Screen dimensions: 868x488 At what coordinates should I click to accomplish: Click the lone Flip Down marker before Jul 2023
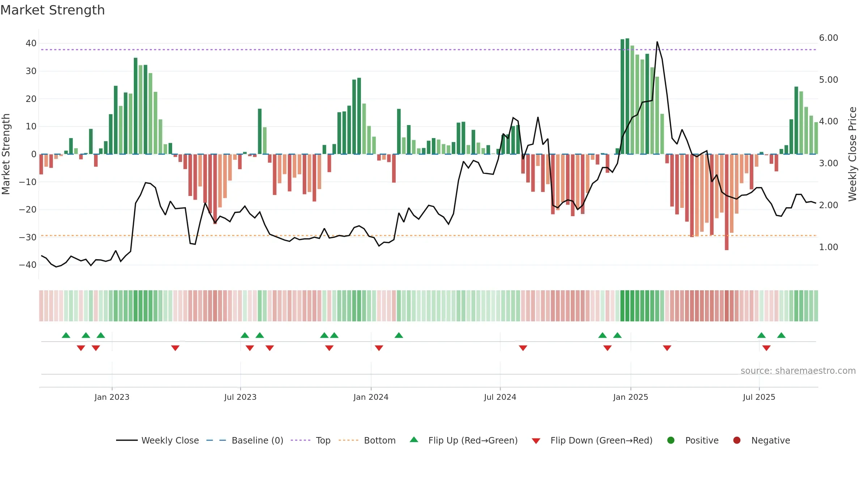point(175,348)
